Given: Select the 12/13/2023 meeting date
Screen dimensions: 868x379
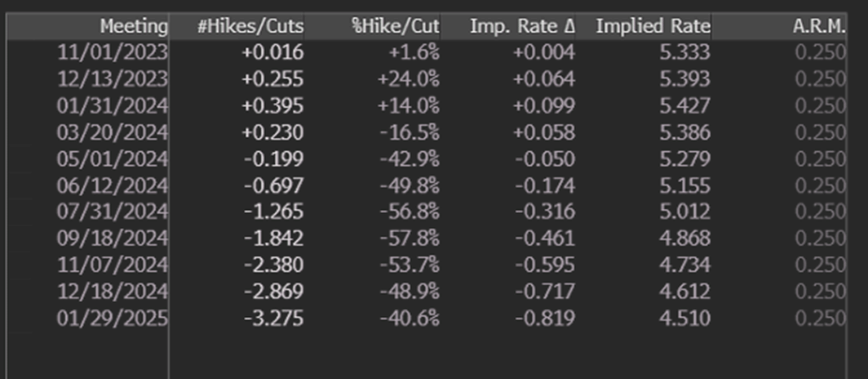Looking at the screenshot, I should tap(113, 79).
